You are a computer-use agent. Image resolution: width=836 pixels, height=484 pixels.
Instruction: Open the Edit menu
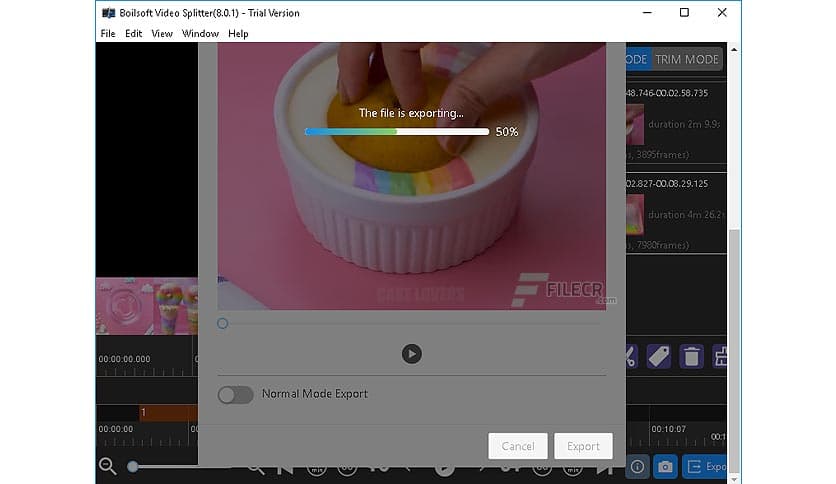pos(133,34)
